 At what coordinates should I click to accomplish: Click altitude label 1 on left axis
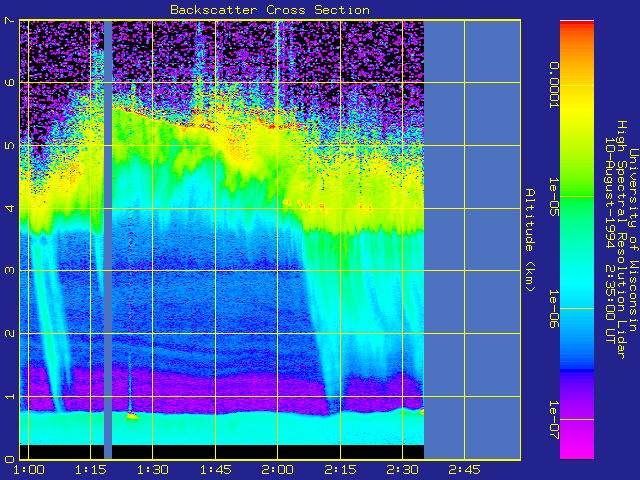click(x=9, y=396)
